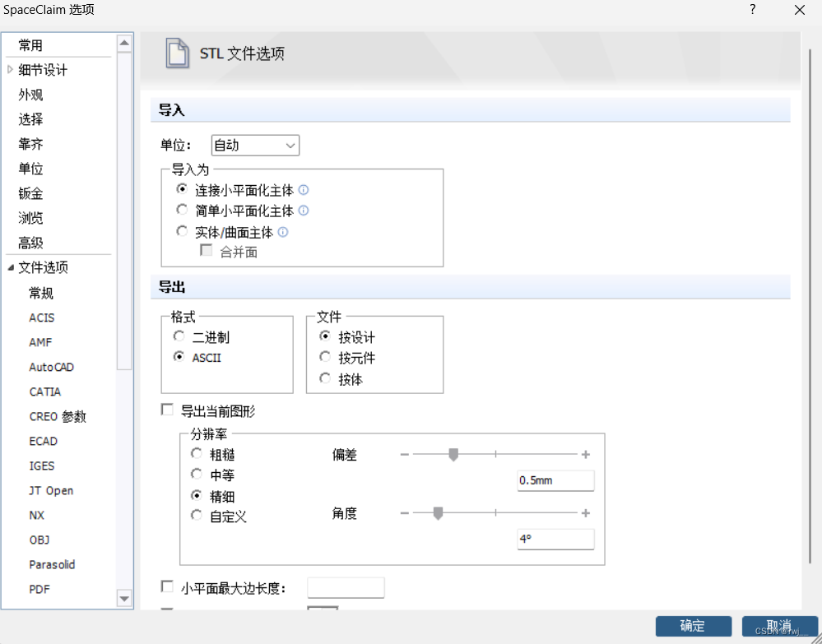
Task: Open CREO 参数 file options
Action: point(58,416)
